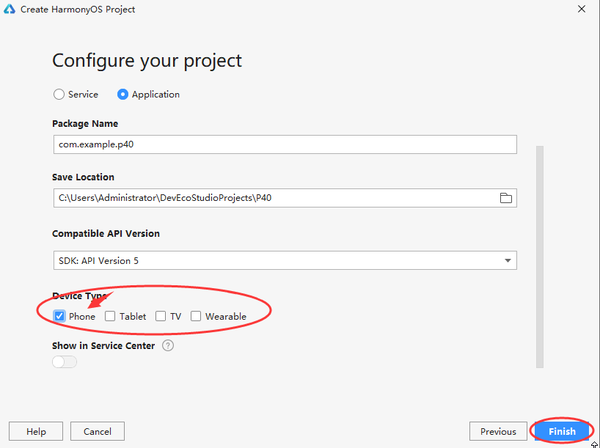Uncheck the Phone device type checkbox
The image size is (600, 448).
click(x=59, y=316)
